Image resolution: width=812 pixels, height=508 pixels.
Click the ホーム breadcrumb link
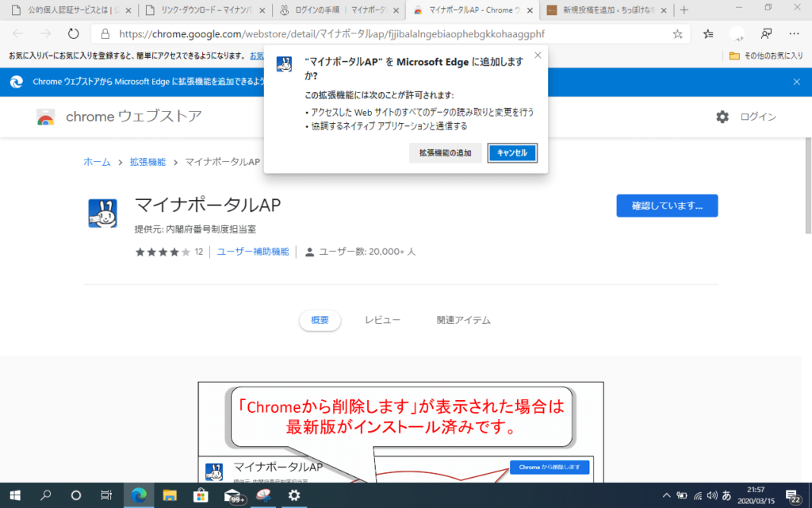(97, 162)
